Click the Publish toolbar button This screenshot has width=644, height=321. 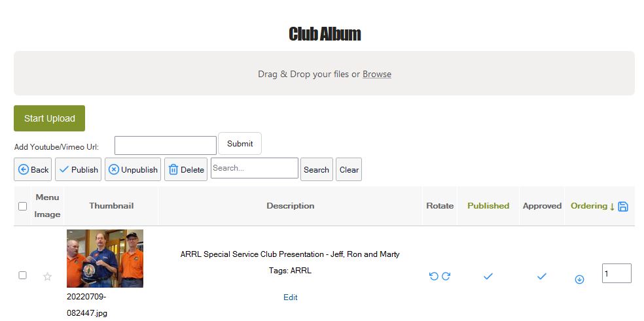tap(78, 169)
